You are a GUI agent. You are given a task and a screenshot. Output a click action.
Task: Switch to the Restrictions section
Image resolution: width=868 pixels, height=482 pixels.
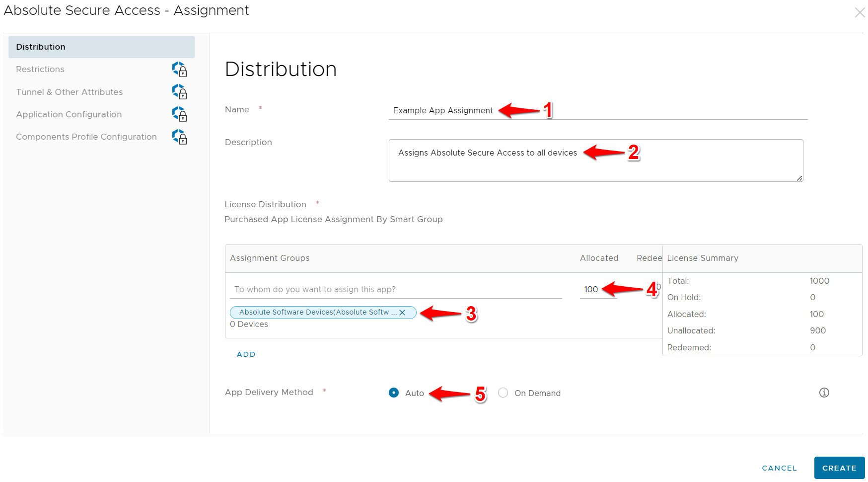point(40,70)
